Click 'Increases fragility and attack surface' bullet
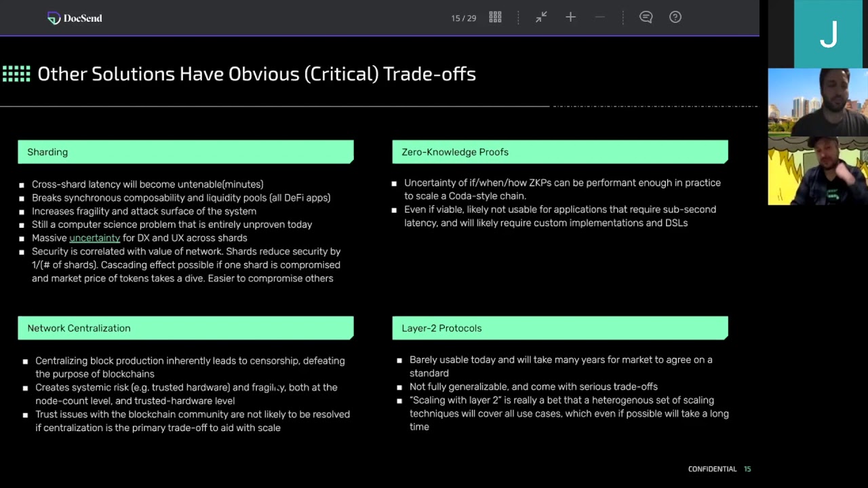Image resolution: width=868 pixels, height=488 pixels. pos(144,211)
